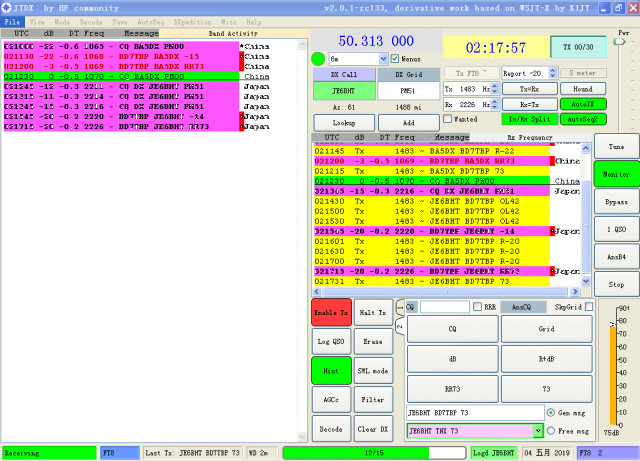Screen dimensions: 640x461
Task: Click the Lookup button
Action: pyautogui.click(x=344, y=122)
